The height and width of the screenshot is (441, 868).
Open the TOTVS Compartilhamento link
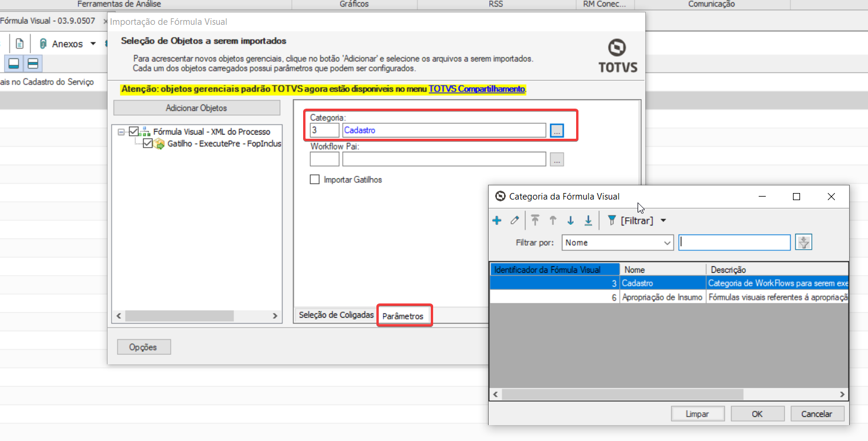click(477, 89)
